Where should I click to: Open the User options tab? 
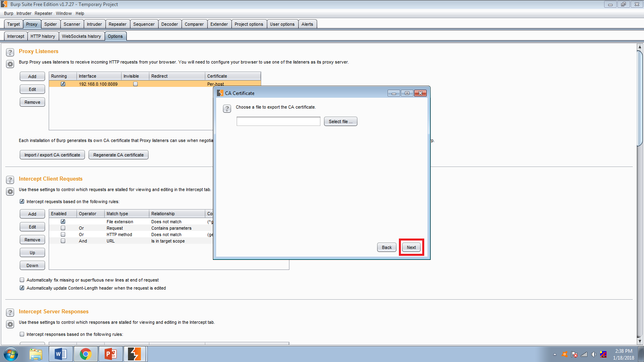click(282, 24)
